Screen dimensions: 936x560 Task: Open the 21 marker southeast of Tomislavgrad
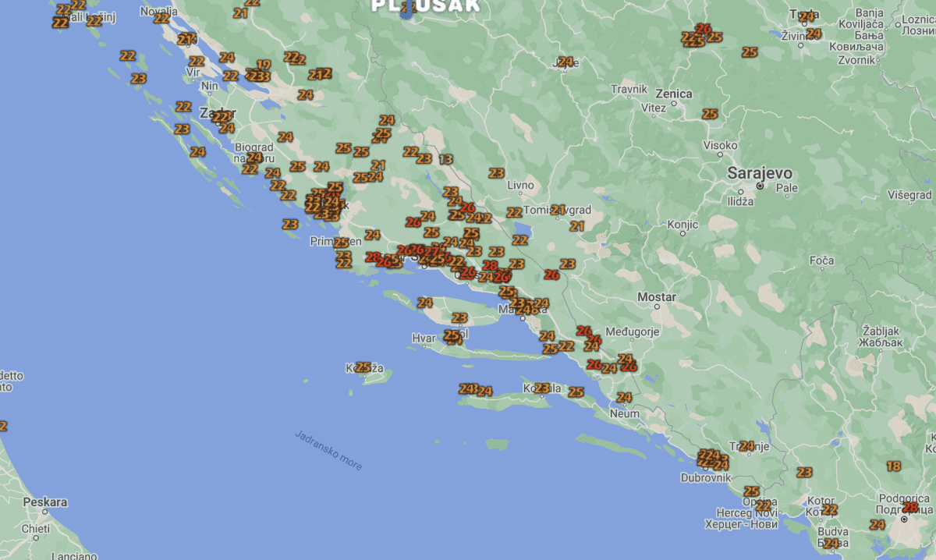pos(577,226)
